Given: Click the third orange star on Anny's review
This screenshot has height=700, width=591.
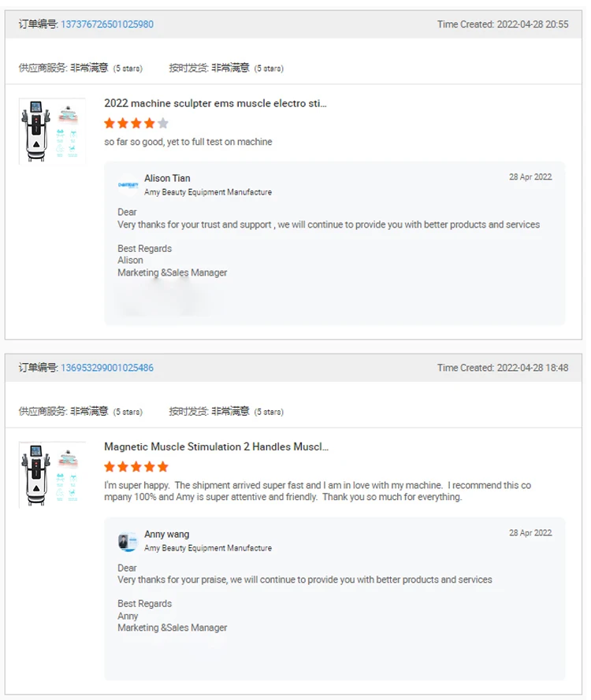Looking at the screenshot, I should (x=135, y=466).
